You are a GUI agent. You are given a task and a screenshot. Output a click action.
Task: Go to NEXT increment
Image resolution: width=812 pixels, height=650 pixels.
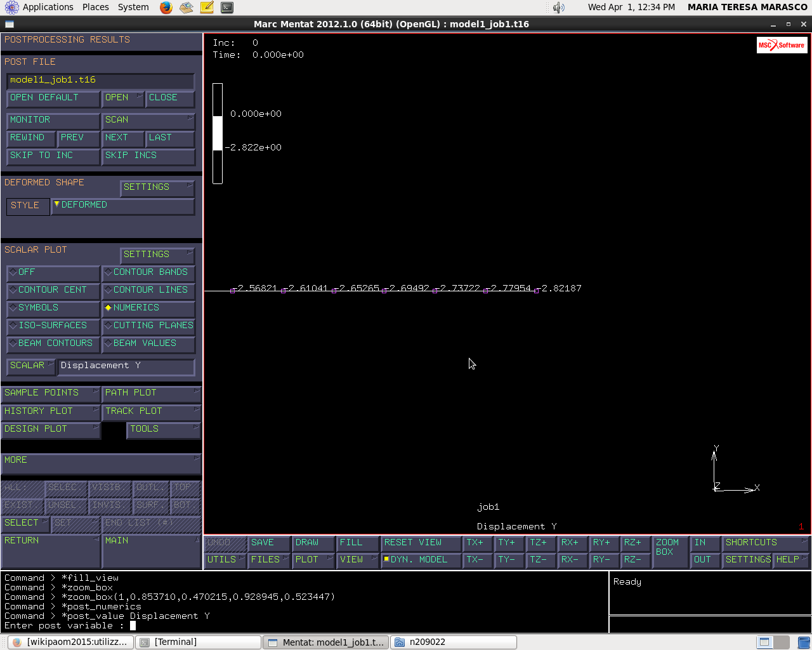pos(123,138)
